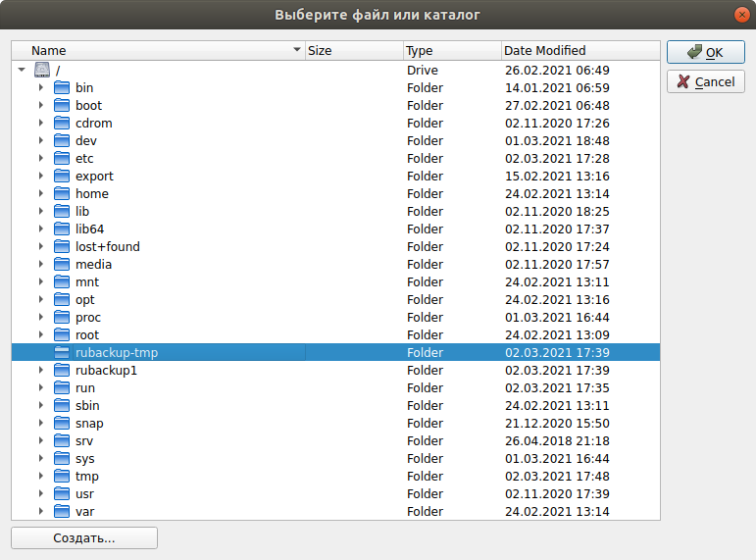The image size is (756, 560).
Task: Click the media folder icon
Action: click(62, 265)
